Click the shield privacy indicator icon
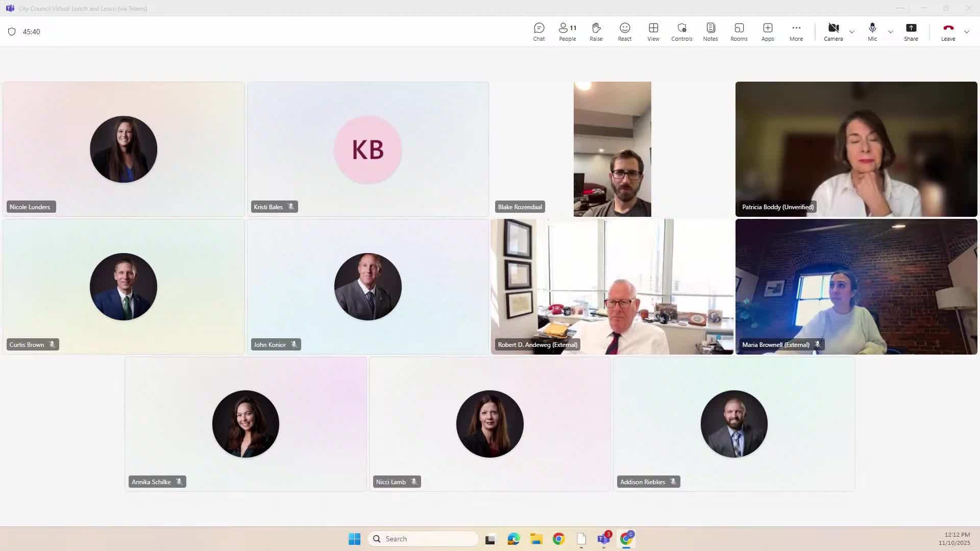This screenshot has height=551, width=980. click(12, 32)
